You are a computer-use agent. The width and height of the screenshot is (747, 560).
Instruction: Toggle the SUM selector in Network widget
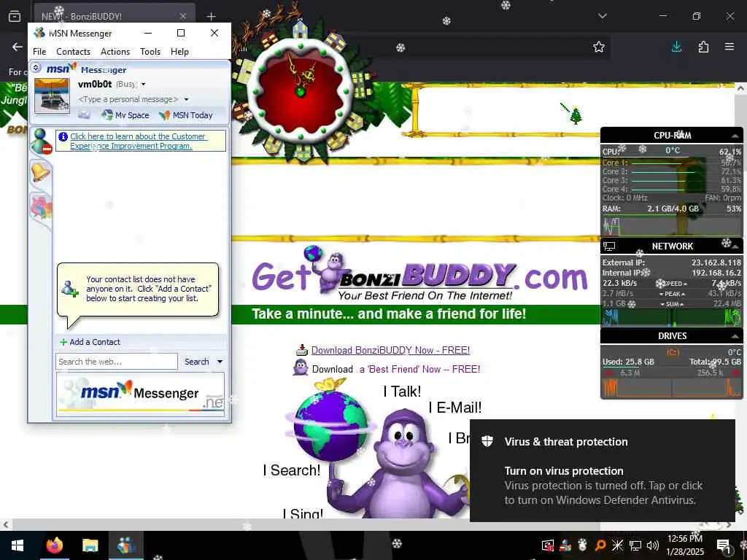tap(672, 304)
